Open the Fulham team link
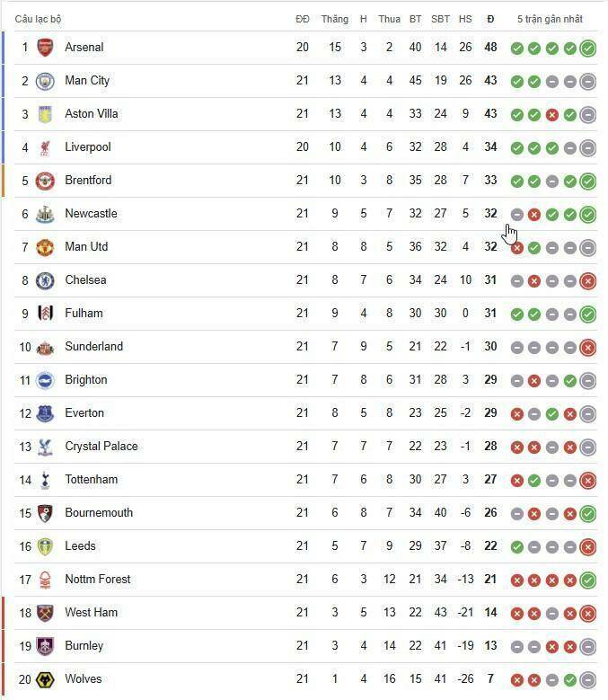The image size is (608, 700). pyautogui.click(x=84, y=314)
